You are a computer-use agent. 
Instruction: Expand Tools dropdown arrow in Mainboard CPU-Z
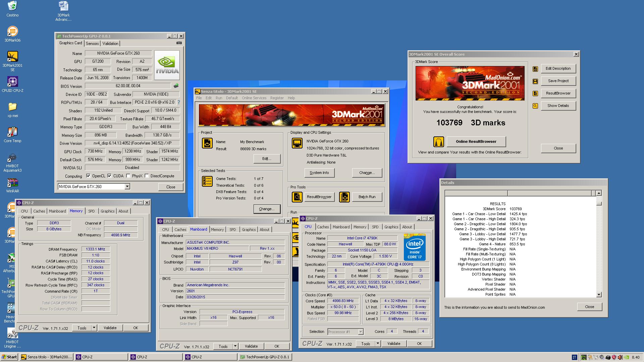pyautogui.click(x=235, y=346)
